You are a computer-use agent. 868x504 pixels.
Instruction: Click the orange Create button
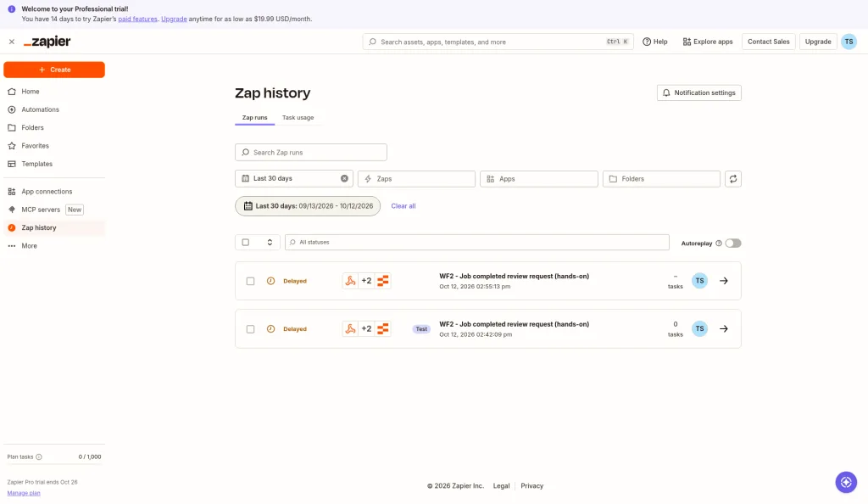tap(54, 70)
